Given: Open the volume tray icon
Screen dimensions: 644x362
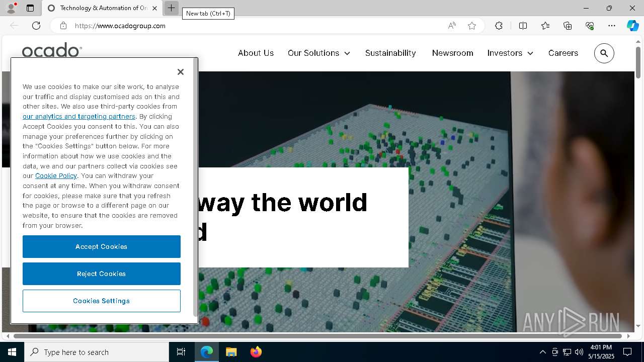Looking at the screenshot, I should (579, 352).
